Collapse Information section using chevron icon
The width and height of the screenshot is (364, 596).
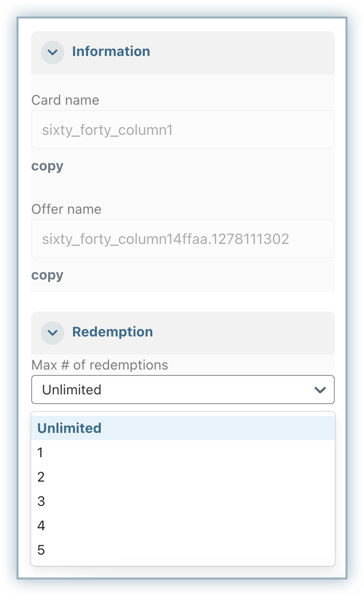53,52
